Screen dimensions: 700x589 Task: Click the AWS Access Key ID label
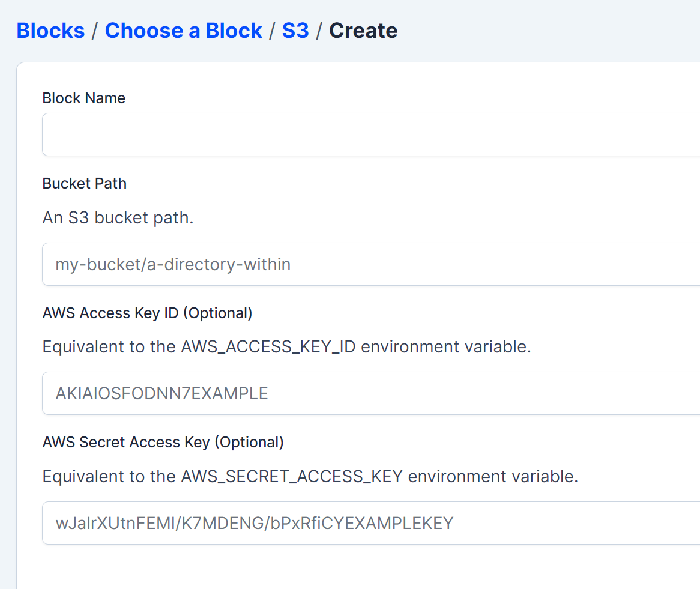click(x=147, y=313)
